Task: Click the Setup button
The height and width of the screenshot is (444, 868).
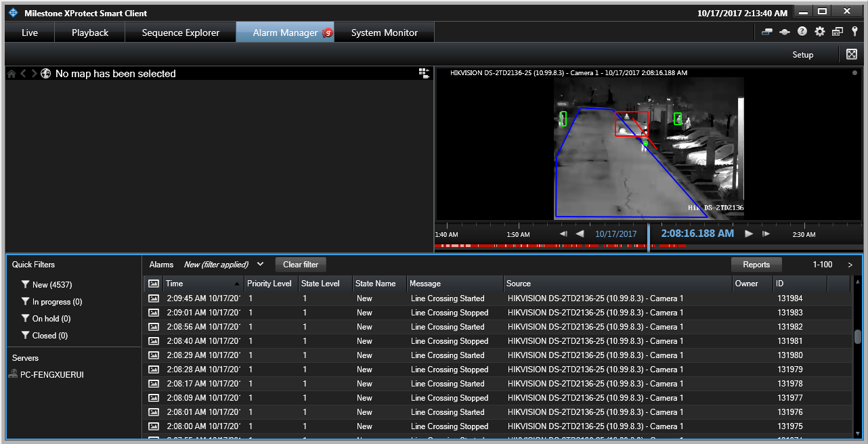Action: coord(803,55)
